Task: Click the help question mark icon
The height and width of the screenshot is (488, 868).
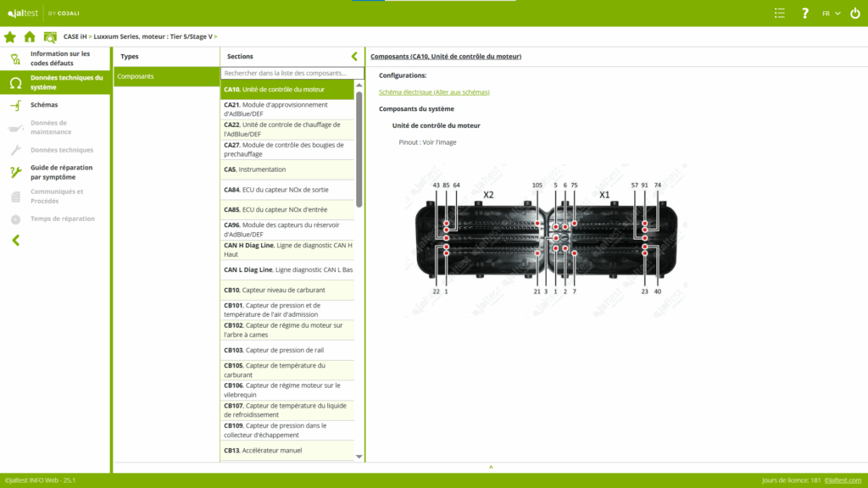Action: [804, 13]
